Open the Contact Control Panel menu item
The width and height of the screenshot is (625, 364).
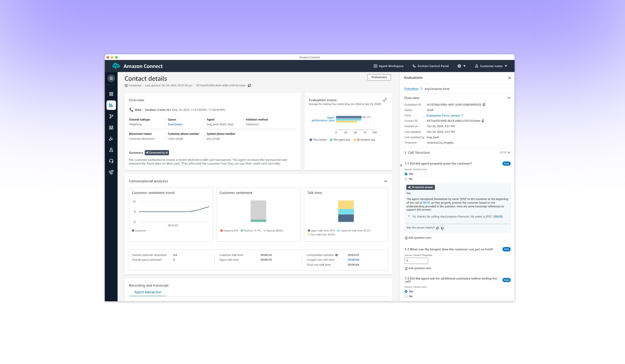tap(431, 66)
